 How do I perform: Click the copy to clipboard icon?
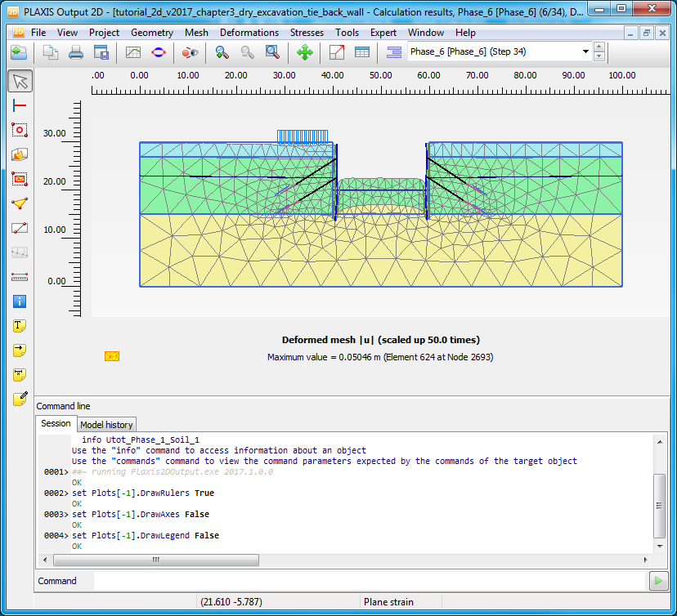51,52
